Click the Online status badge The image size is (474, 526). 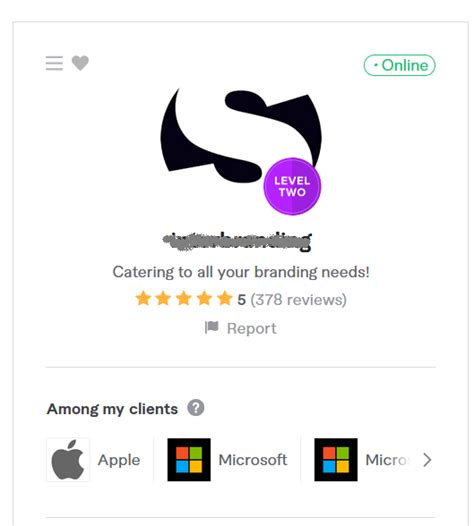pyautogui.click(x=400, y=65)
